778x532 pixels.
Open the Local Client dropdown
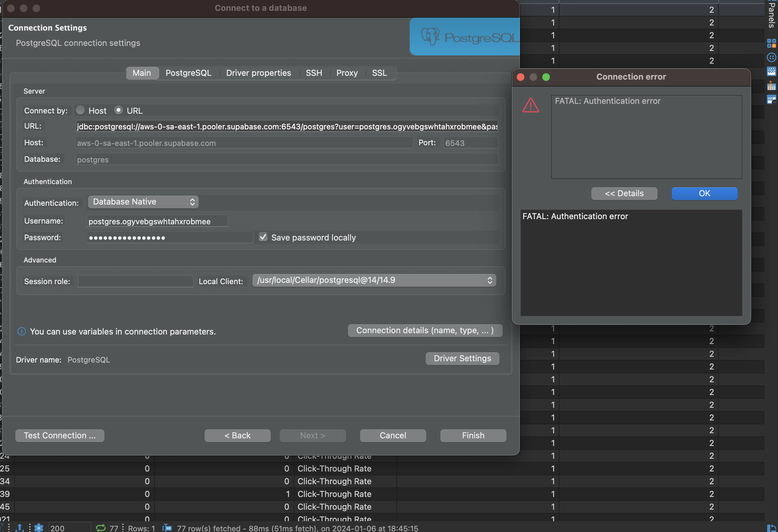tap(374, 281)
